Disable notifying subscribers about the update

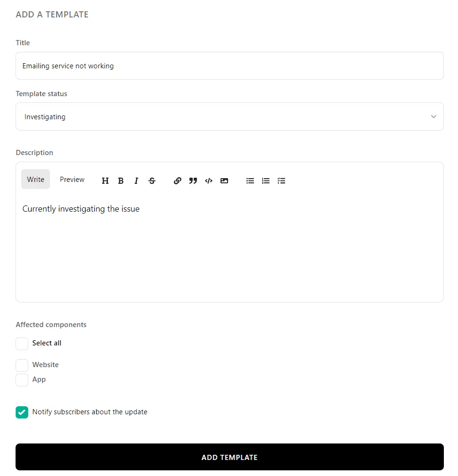tap(22, 412)
